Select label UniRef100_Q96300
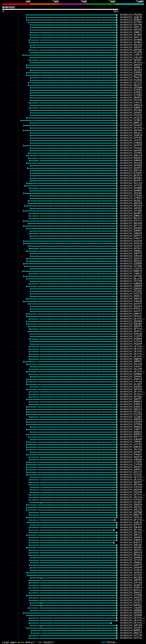 [x=131, y=259]
